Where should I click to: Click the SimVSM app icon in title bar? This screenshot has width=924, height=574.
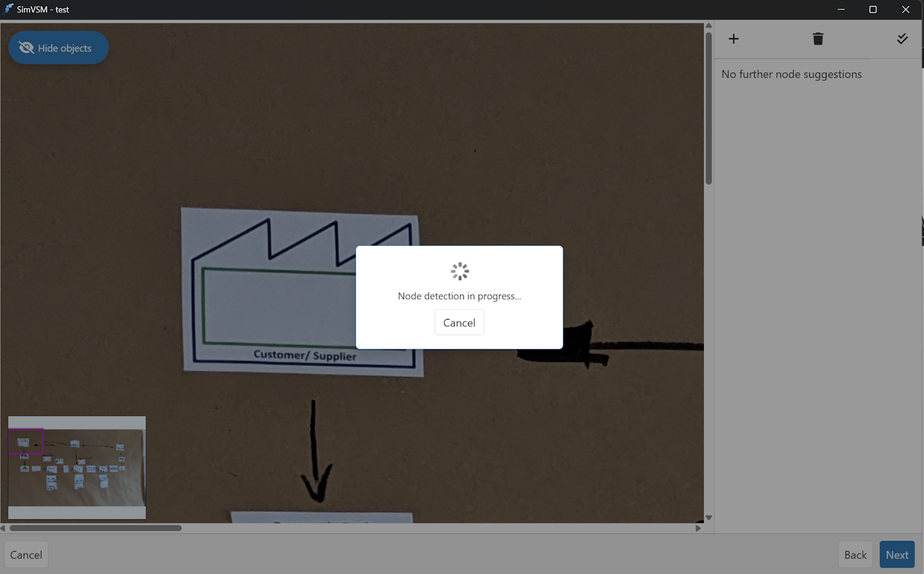pos(9,9)
